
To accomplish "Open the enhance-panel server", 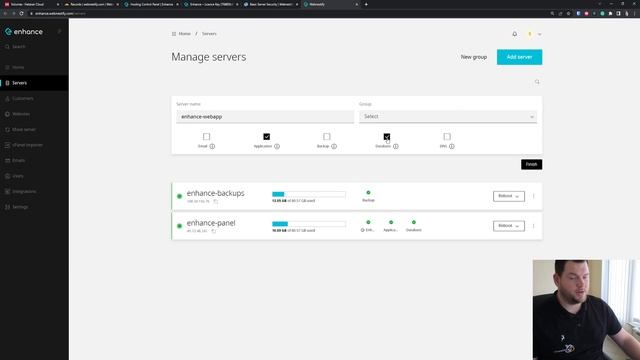I will [x=211, y=223].
